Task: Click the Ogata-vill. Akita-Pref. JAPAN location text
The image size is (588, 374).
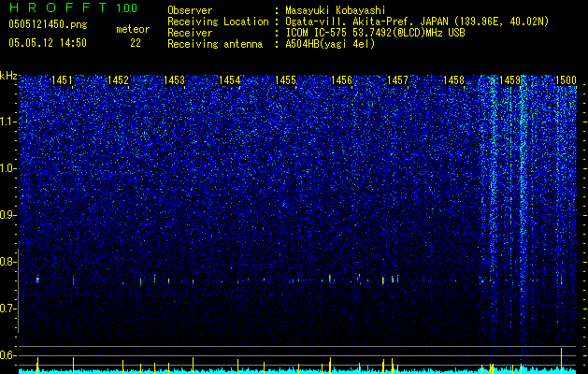Action: tap(417, 22)
